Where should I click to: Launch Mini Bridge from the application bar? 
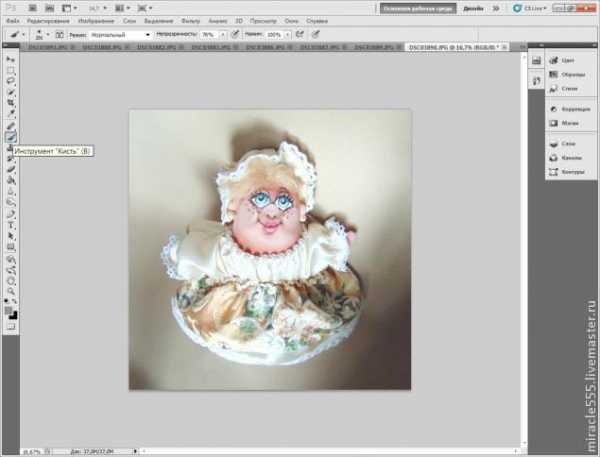(50, 8)
